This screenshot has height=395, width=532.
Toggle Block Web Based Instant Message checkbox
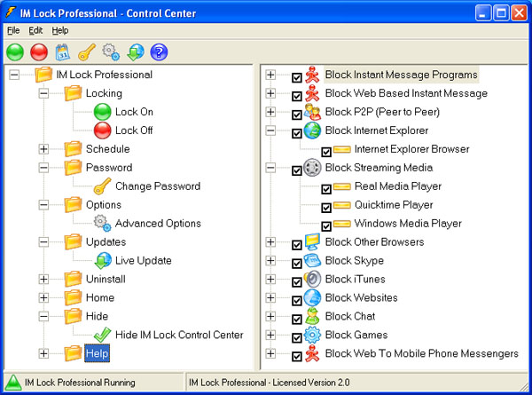pyautogui.click(x=297, y=96)
